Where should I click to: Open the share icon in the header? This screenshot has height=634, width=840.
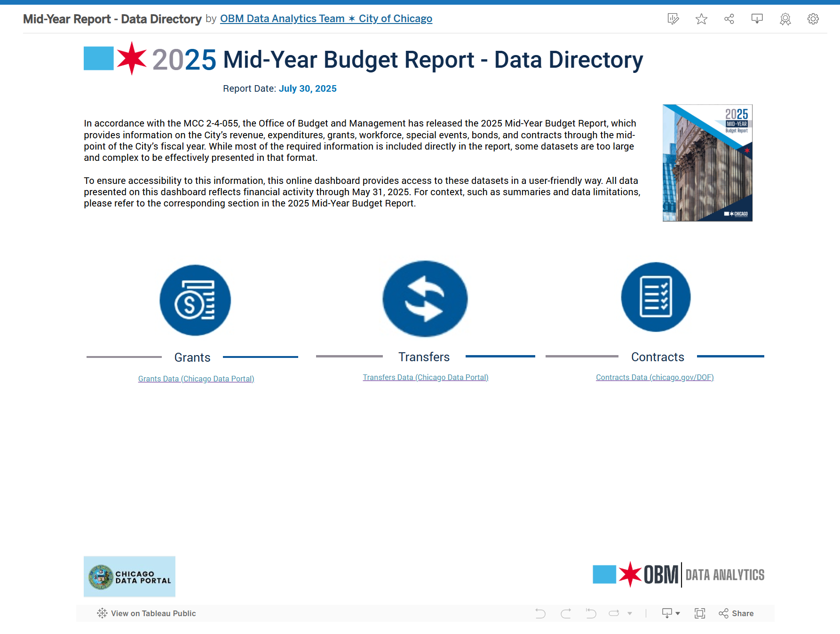[729, 19]
